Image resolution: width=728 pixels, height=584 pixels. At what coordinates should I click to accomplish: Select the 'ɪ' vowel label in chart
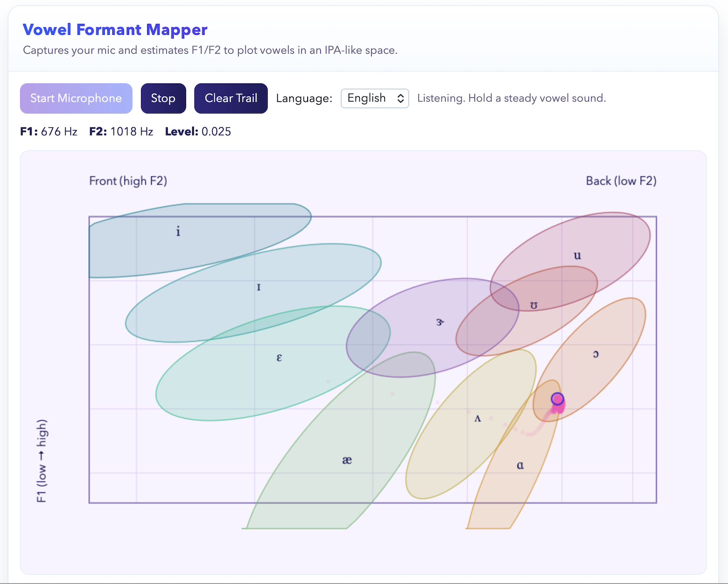point(258,287)
